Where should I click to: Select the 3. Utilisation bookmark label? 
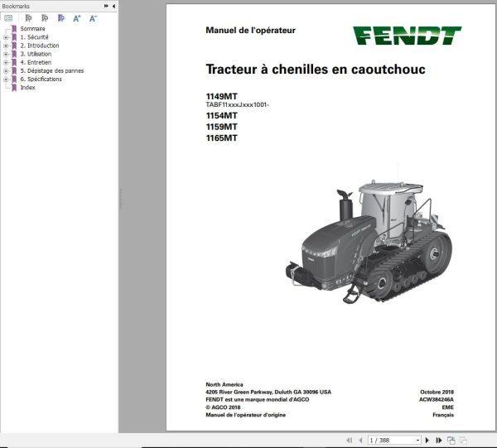point(36,54)
